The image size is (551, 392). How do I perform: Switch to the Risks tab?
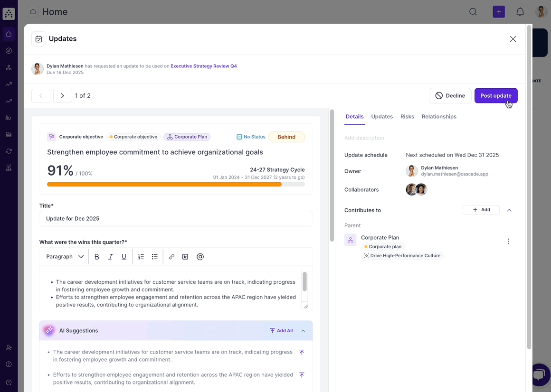407,117
